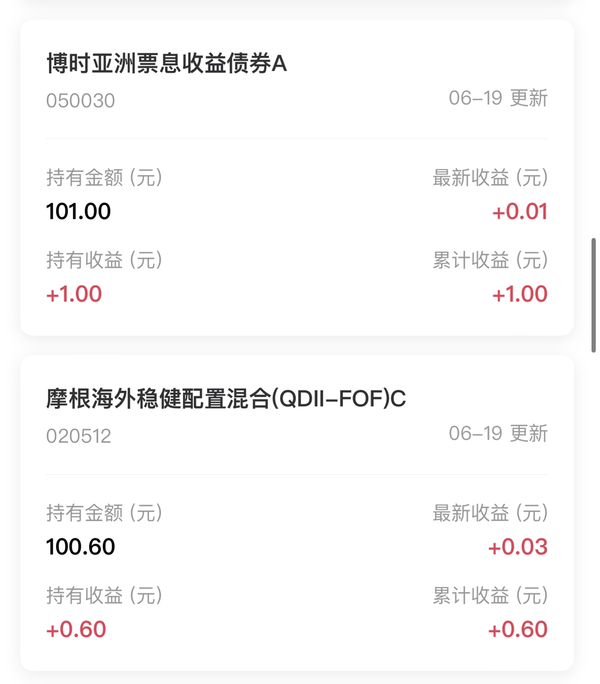The width and height of the screenshot is (600, 684).
Task: Open the 博时亚洲票息收益债券A fund title
Action: pos(166,63)
